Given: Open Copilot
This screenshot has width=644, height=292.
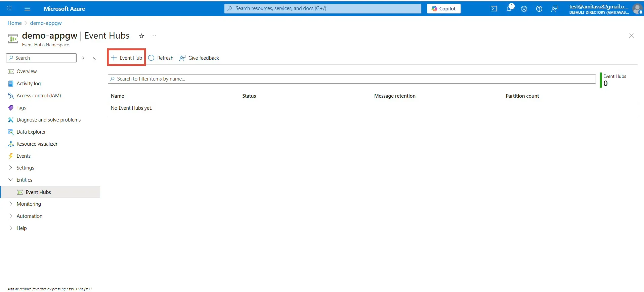Looking at the screenshot, I should click(443, 9).
